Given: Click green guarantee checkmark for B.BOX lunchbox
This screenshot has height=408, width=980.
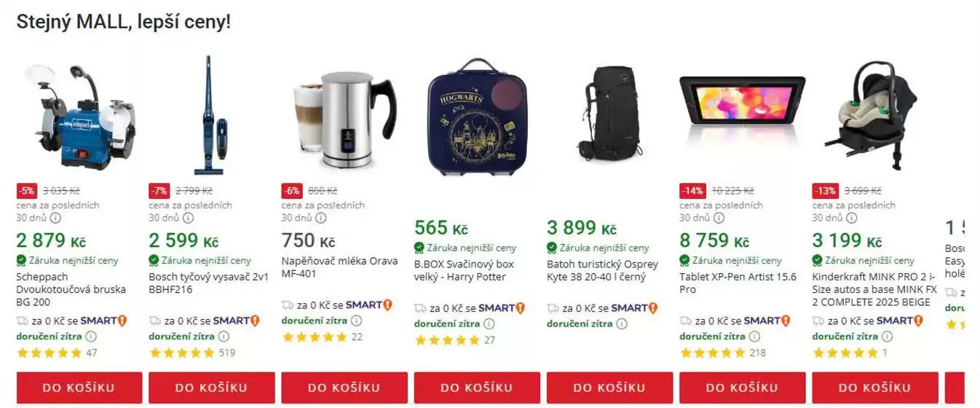Looking at the screenshot, I should (419, 247).
